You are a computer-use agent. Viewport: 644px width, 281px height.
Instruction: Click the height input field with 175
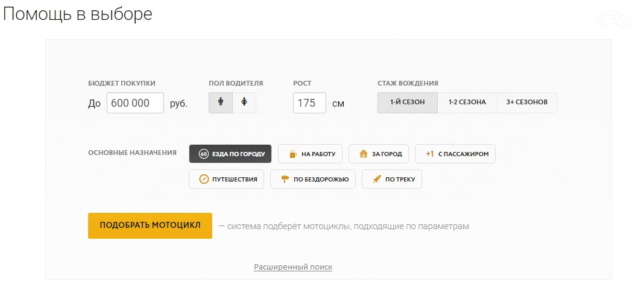point(309,103)
